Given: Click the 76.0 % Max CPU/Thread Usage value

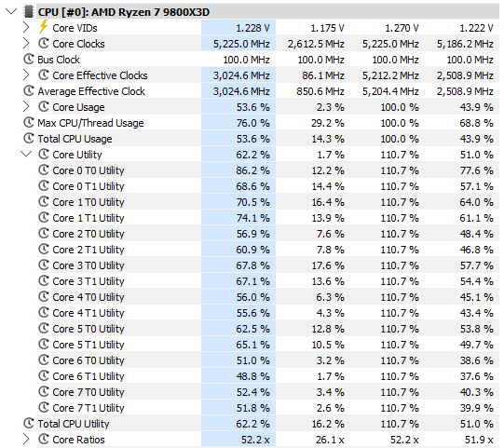Looking at the screenshot, I should 253,123.
